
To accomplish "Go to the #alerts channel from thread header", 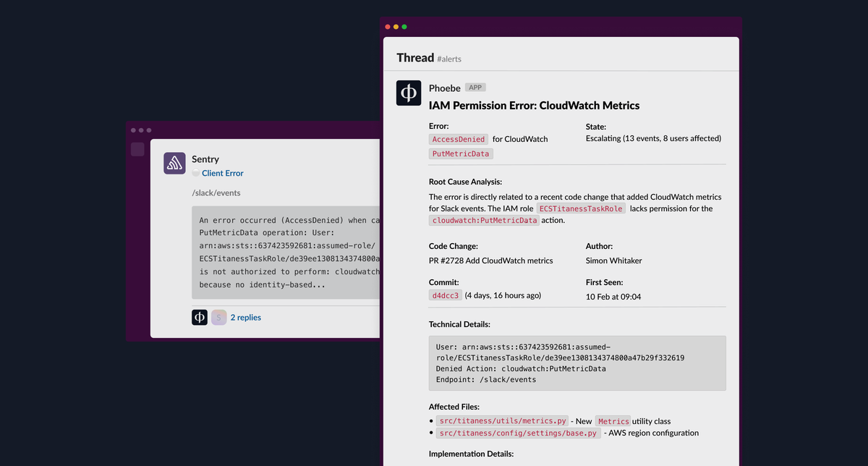I will [449, 59].
